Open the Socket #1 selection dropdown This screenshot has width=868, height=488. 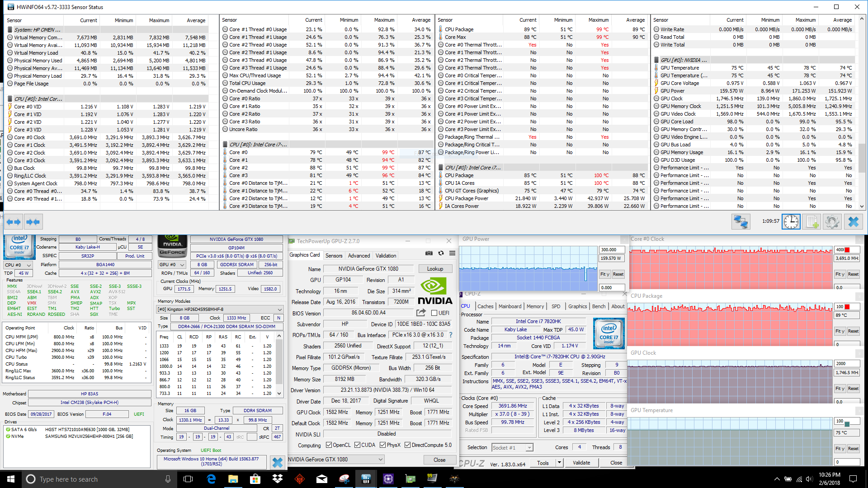coord(529,448)
